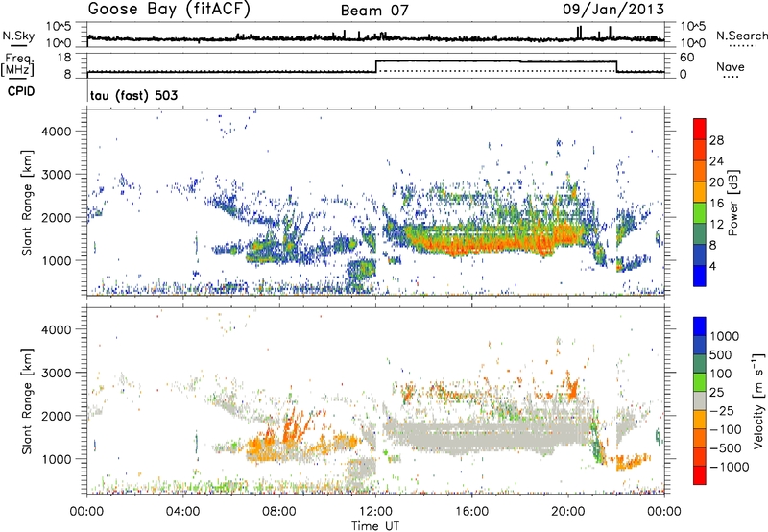Click the 'Beam 07' label
Screen dimensions: 768x532
click(x=374, y=11)
